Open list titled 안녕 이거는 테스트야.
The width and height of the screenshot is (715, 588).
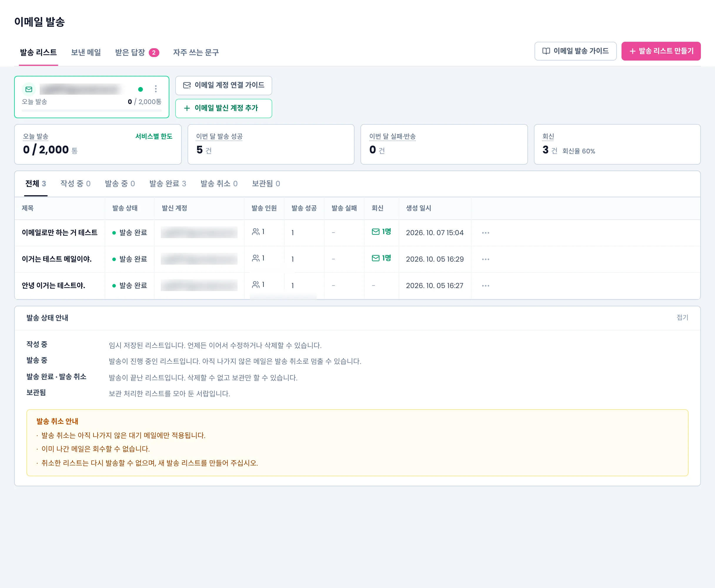[x=53, y=285]
